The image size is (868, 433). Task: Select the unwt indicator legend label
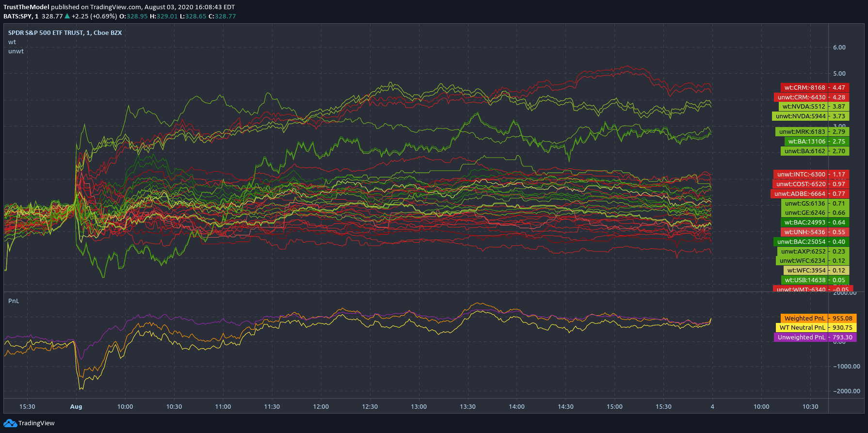tap(16, 51)
